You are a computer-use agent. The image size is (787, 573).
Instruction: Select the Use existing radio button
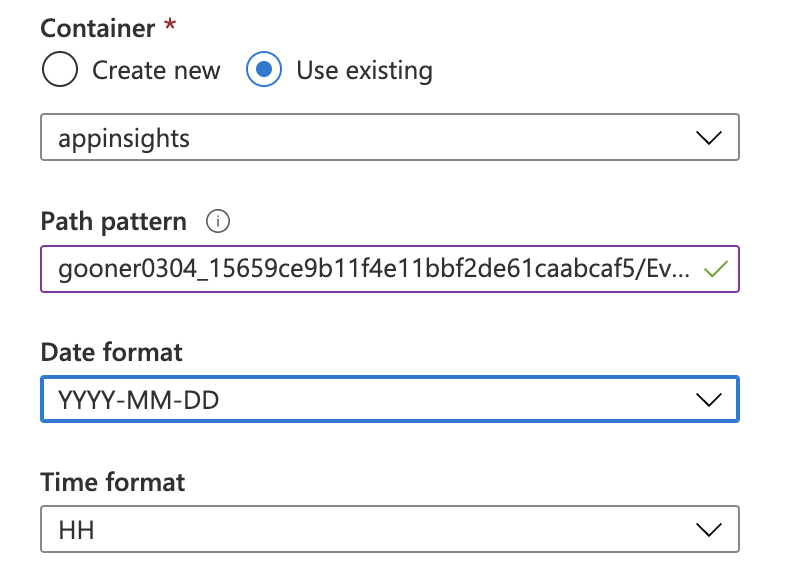pyautogui.click(x=264, y=71)
